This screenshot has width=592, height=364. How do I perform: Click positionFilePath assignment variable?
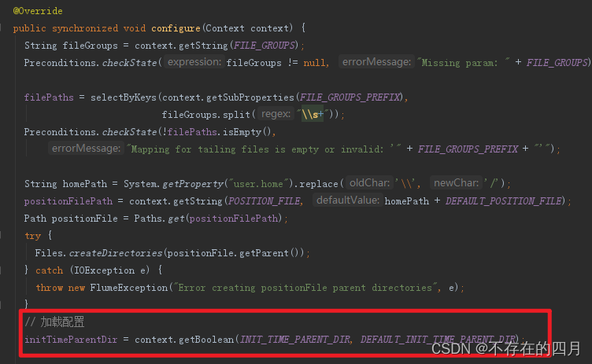(68, 201)
